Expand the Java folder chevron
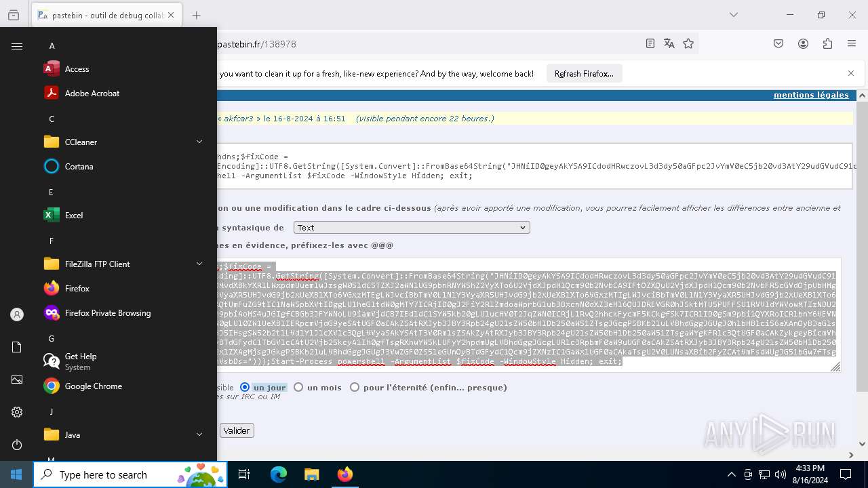Screen dimensions: 868x488 pos(199,435)
